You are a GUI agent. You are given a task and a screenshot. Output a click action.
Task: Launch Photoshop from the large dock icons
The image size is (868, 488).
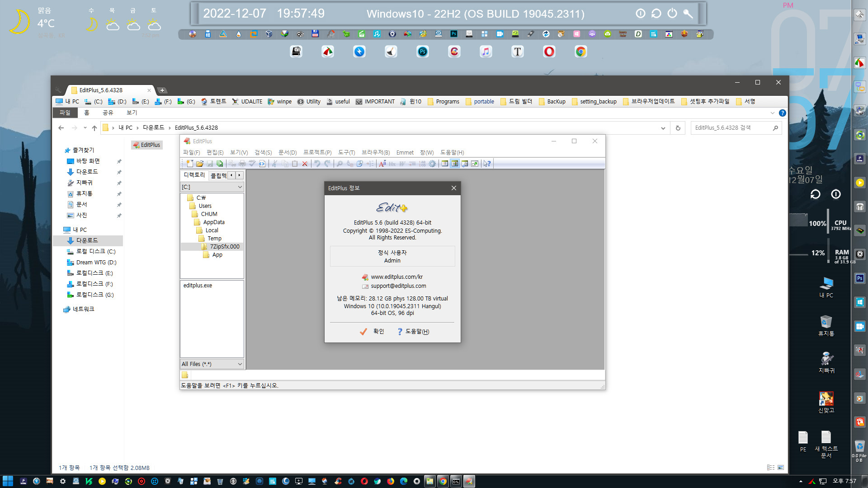[x=423, y=52]
